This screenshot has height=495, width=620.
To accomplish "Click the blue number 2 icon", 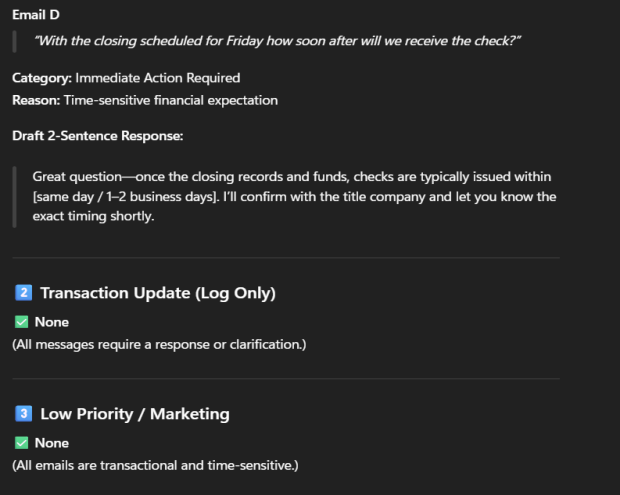I will point(24,293).
